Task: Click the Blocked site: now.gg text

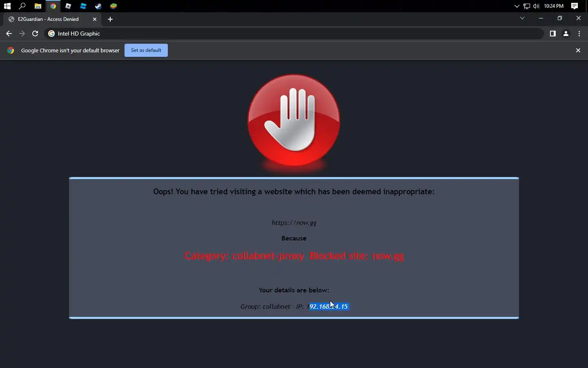Action: [357, 256]
